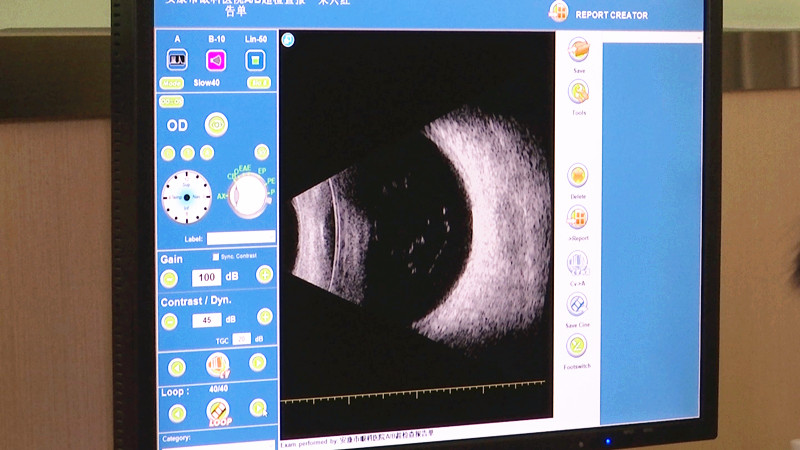Open the Report Creator icon
This screenshot has width=800, height=450.
(559, 12)
